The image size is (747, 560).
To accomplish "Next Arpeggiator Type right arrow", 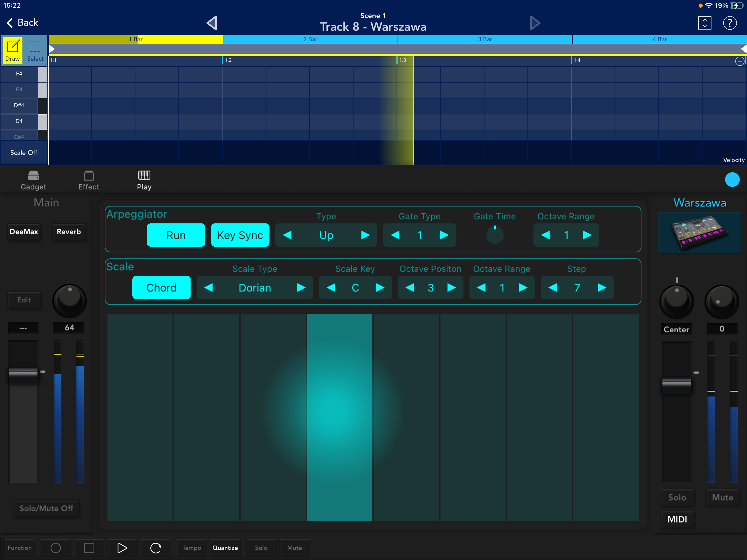I will (365, 235).
